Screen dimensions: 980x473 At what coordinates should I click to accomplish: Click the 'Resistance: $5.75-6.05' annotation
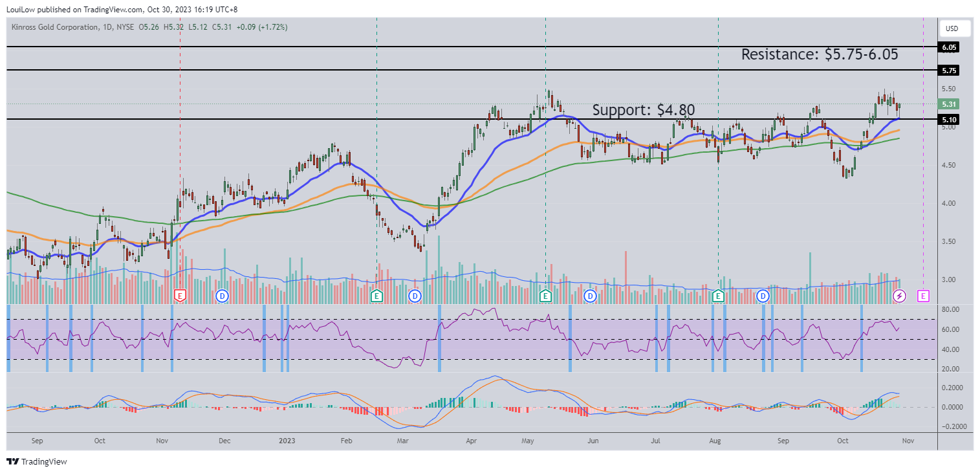tap(820, 54)
